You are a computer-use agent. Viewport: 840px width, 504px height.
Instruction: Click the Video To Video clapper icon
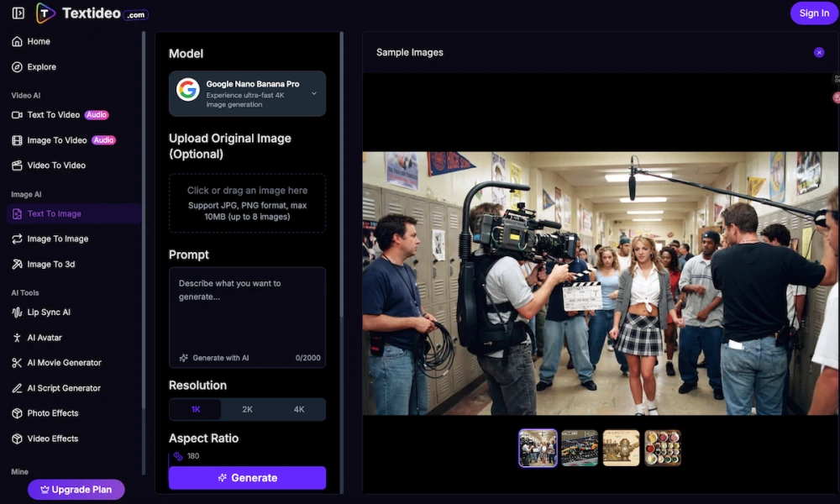click(17, 165)
